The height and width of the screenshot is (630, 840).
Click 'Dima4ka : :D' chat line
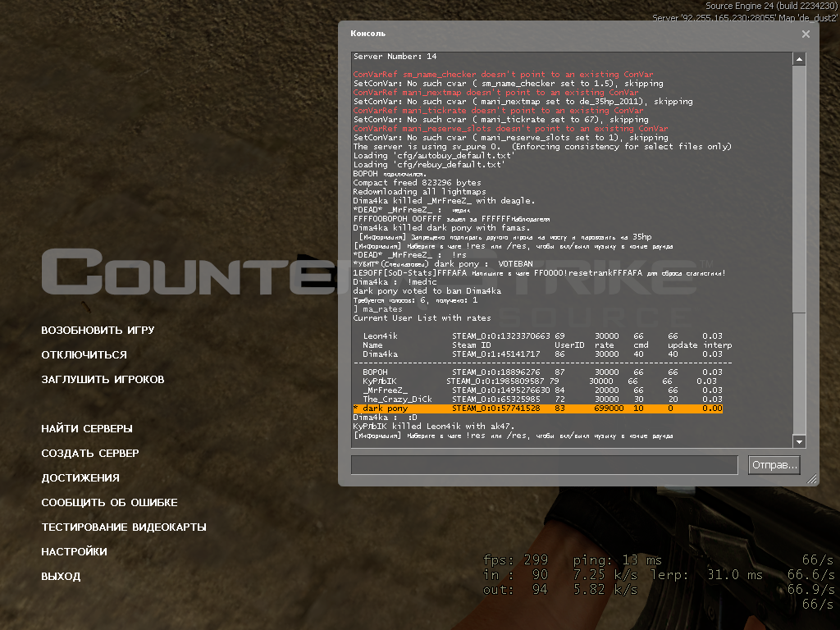[386, 418]
